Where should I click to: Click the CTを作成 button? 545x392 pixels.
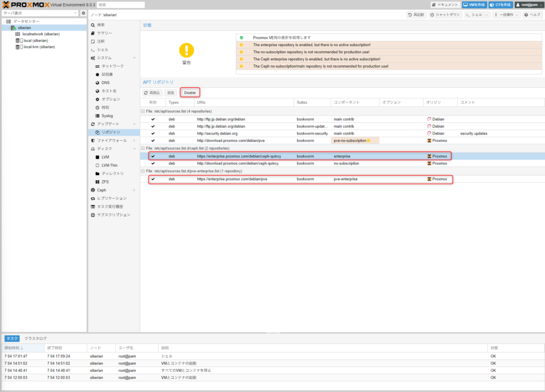[500, 5]
